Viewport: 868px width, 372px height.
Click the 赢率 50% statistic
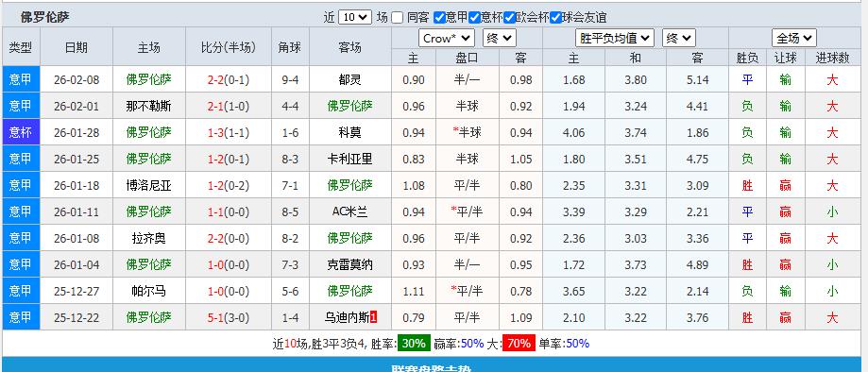(x=458, y=344)
